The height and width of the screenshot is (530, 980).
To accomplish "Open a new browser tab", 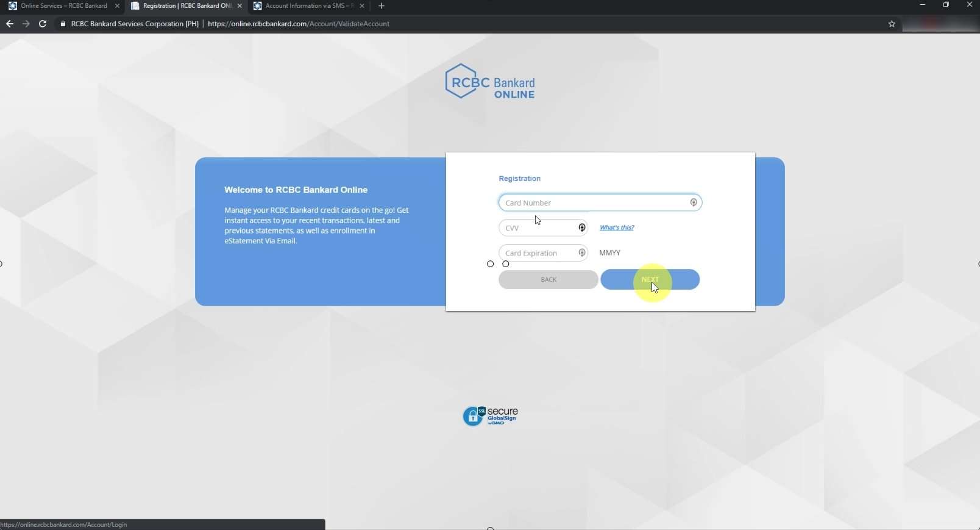I will coord(382,5).
